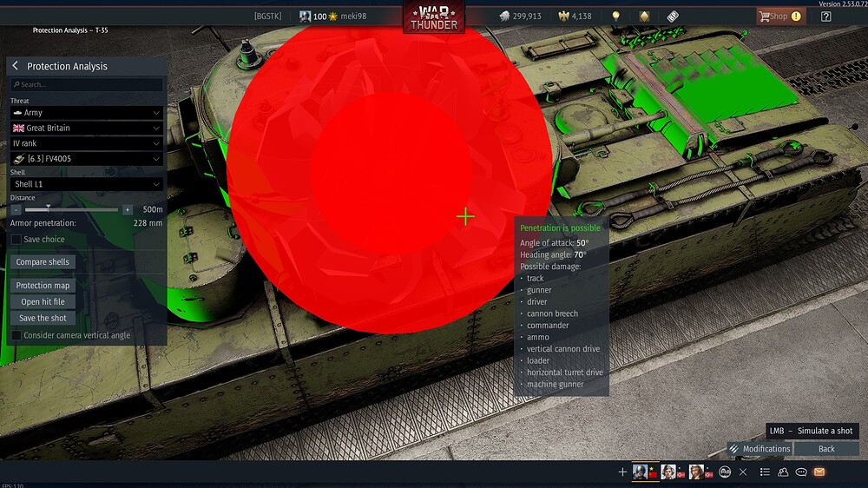Click the plus icon to add squad member
868x488 pixels.
pos(621,472)
